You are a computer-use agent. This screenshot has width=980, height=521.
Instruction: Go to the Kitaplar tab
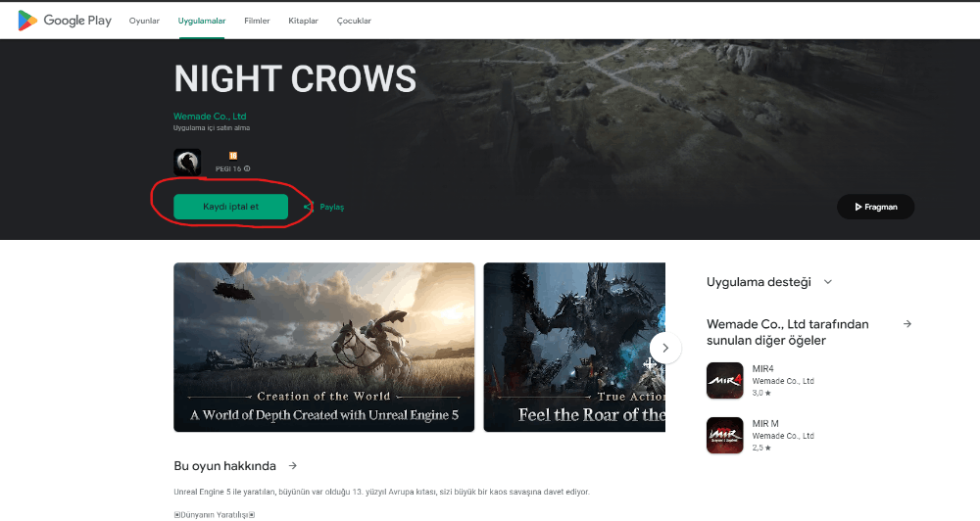(x=303, y=21)
